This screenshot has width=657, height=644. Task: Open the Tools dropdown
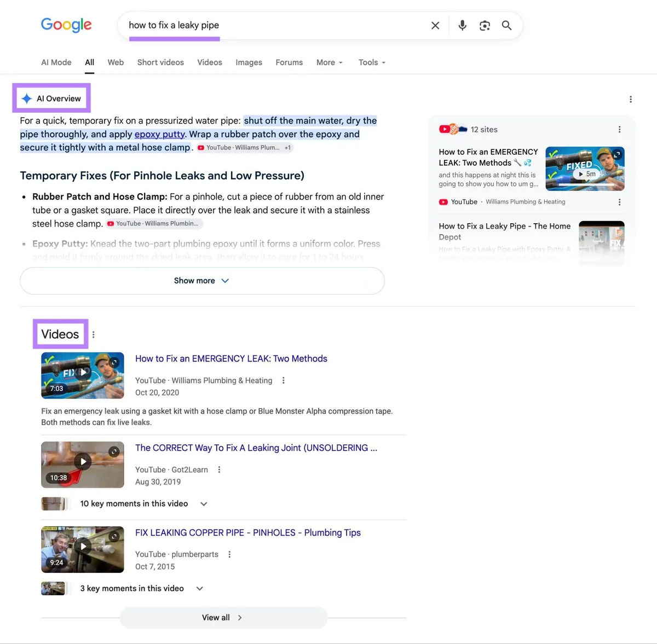[372, 62]
